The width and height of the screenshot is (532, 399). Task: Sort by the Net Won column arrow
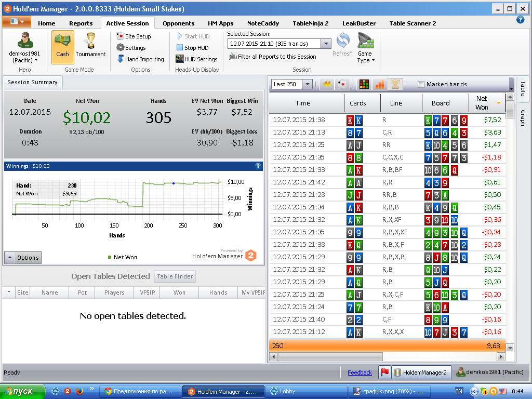(x=499, y=103)
